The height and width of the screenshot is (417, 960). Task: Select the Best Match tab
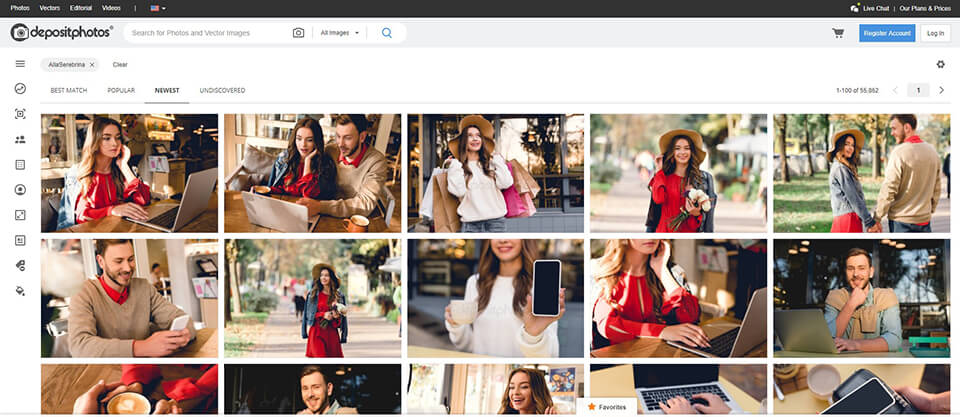pyautogui.click(x=69, y=90)
